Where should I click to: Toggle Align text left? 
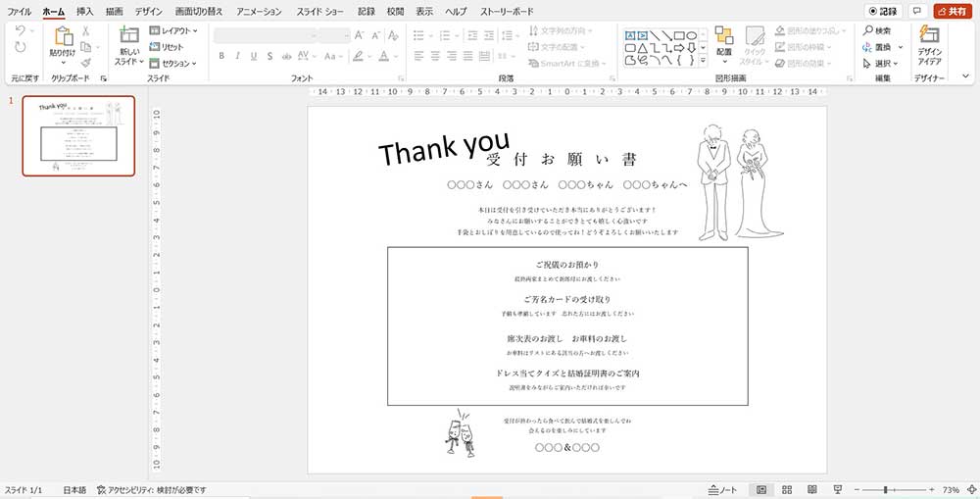(418, 56)
